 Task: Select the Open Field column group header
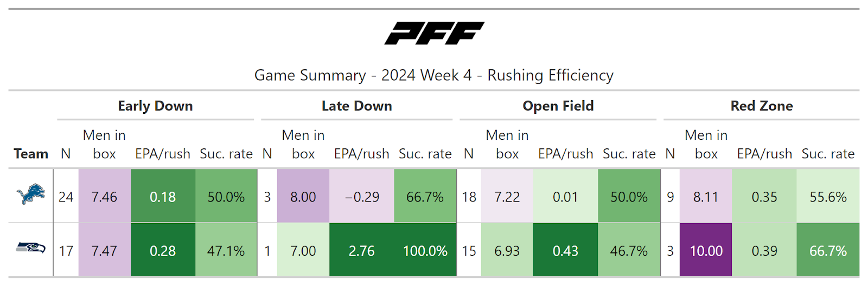(558, 106)
